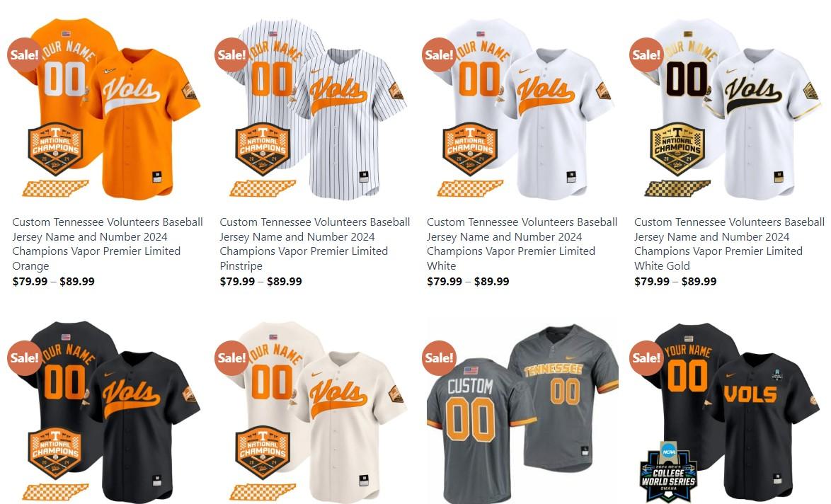The height and width of the screenshot is (504, 831).
Task: Open the White Gold jersey title link
Action: tap(729, 244)
